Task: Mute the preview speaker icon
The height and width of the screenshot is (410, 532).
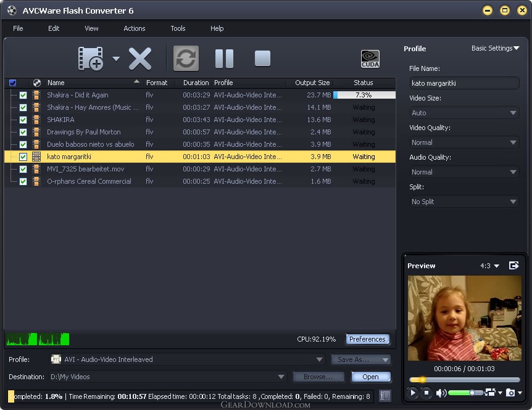Action: tap(441, 393)
